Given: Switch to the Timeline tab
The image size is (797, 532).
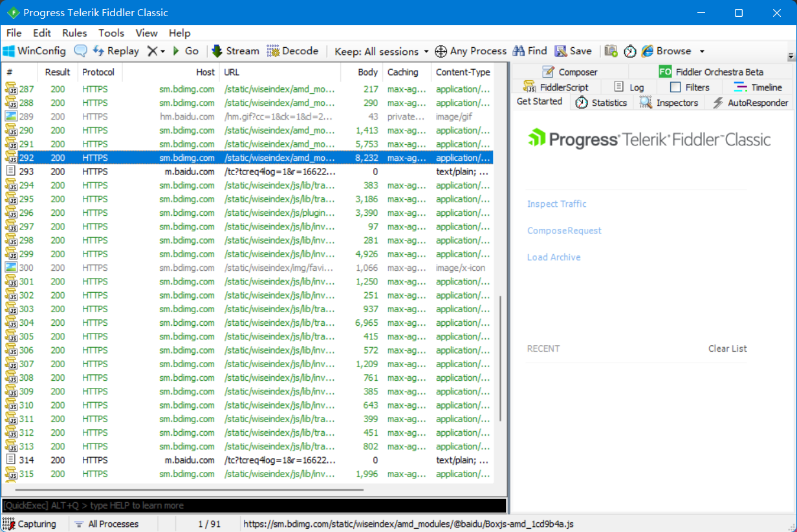Looking at the screenshot, I should pos(758,87).
